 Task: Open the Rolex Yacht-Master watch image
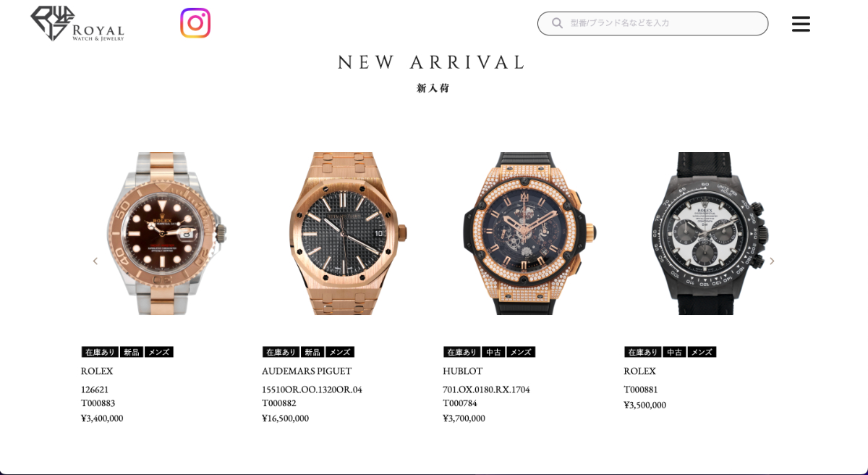166,233
